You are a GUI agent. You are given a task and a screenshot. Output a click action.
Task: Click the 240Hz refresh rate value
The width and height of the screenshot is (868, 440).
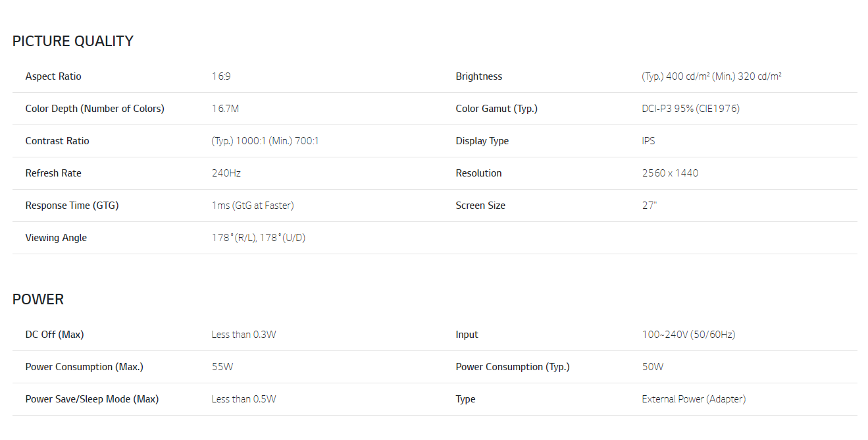click(226, 173)
